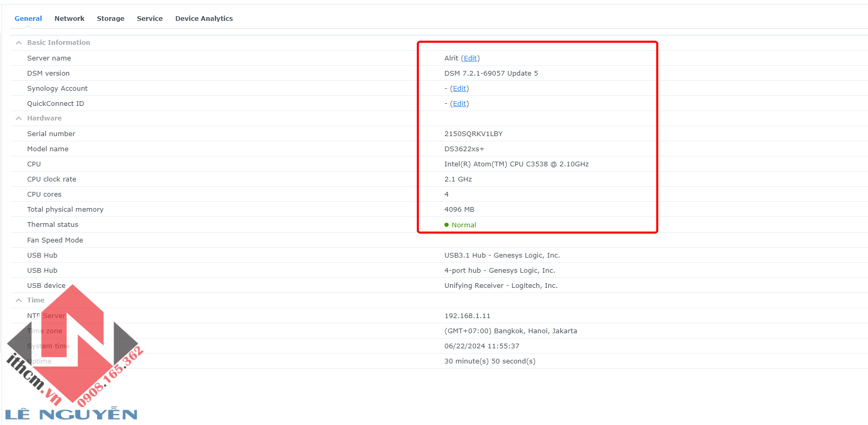Collapse the Hardware section
Image resolution: width=868 pixels, height=425 pixels.
click(x=19, y=118)
